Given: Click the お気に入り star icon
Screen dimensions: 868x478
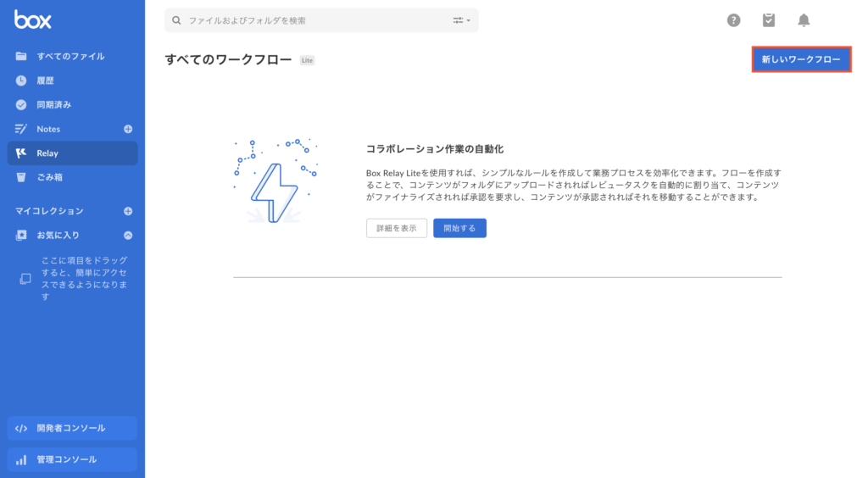Looking at the screenshot, I should coord(21,235).
